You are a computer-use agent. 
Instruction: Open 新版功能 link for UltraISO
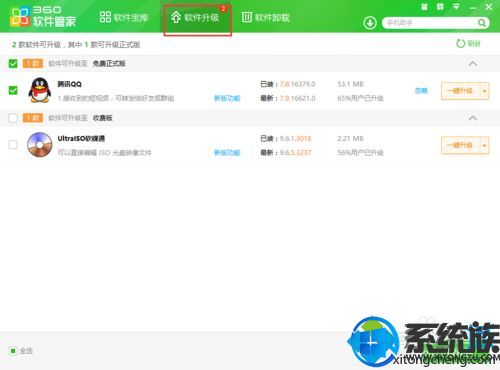coord(227,152)
